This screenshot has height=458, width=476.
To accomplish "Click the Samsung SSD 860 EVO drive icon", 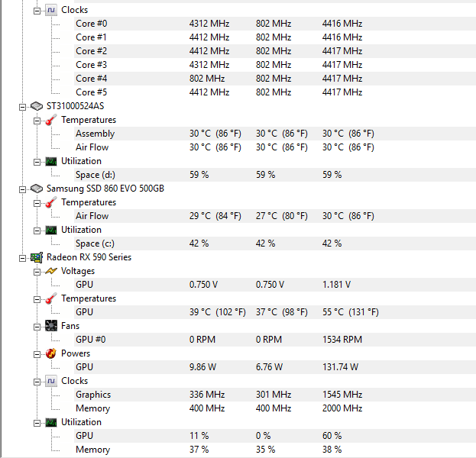I will tap(36, 189).
